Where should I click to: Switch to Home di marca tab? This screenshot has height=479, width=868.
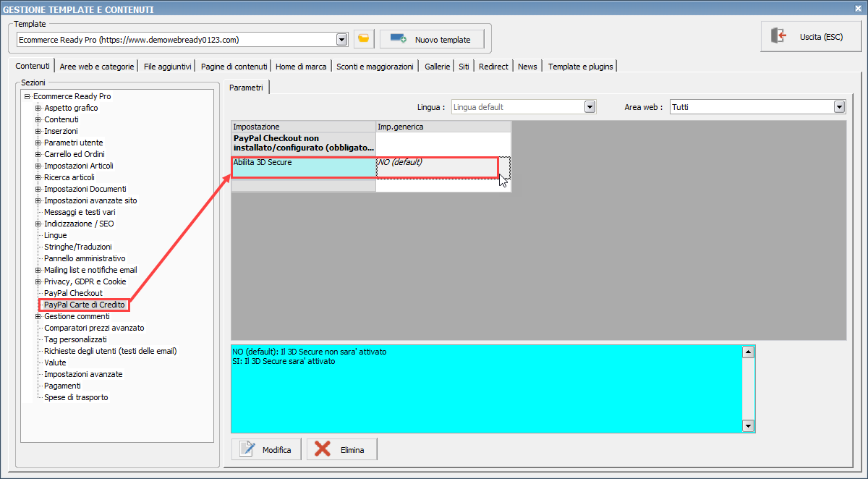[x=301, y=67]
